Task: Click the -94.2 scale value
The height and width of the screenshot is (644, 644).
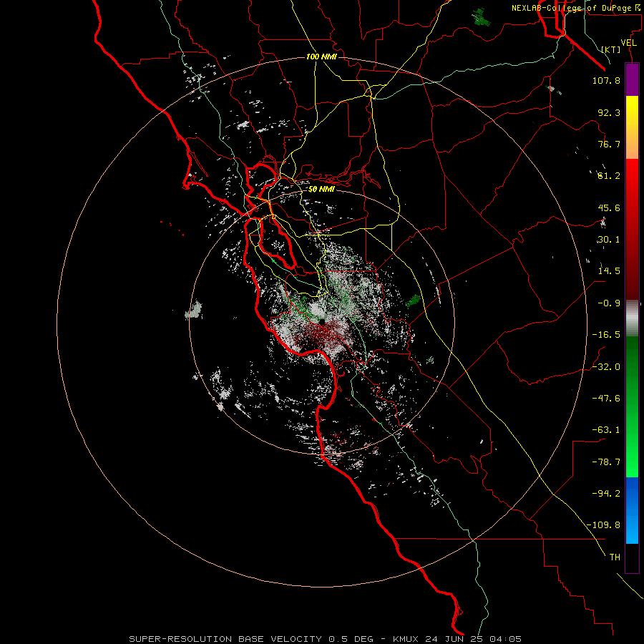Action: coord(606,494)
